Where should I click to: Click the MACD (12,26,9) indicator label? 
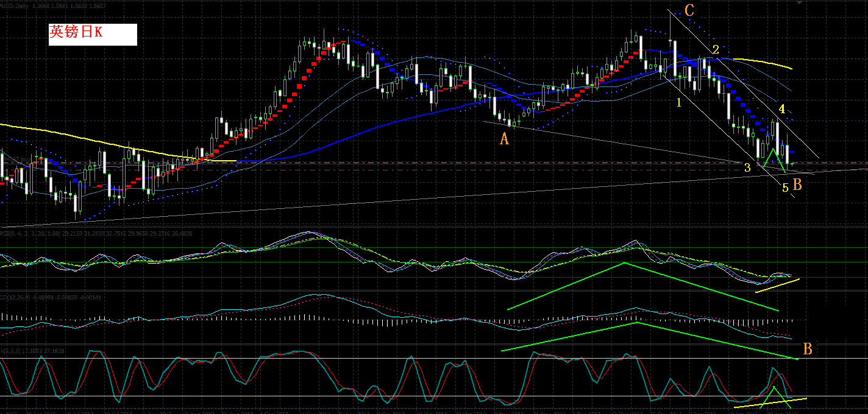click(52, 297)
